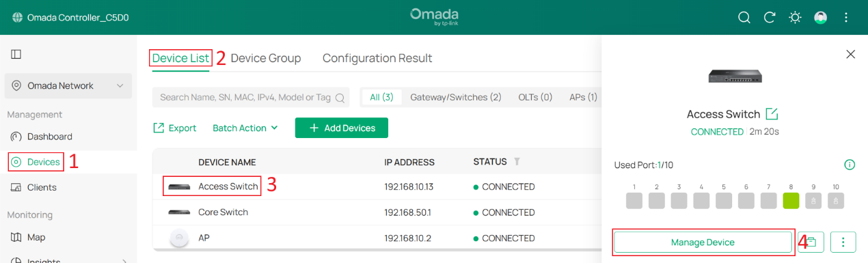The height and width of the screenshot is (263, 868).
Task: Select the AP device row name
Action: tap(204, 238)
